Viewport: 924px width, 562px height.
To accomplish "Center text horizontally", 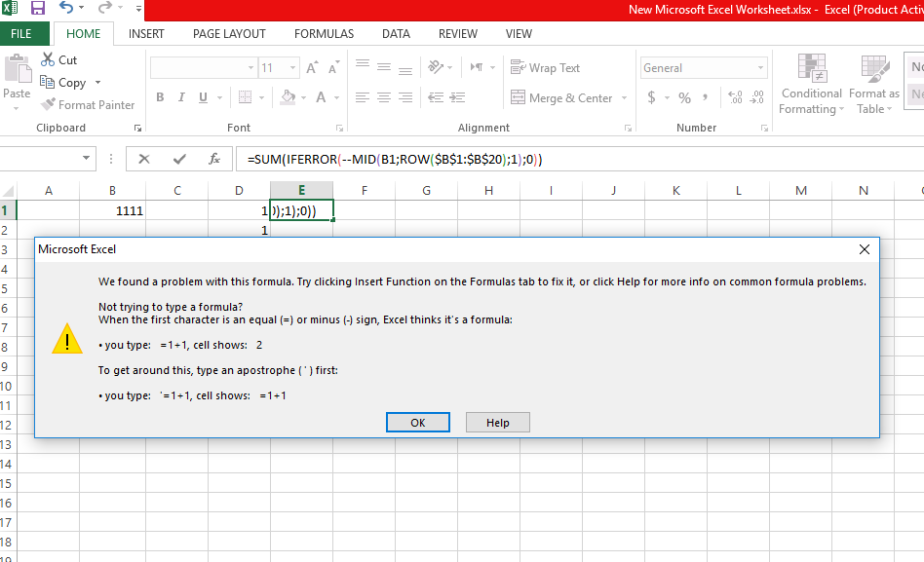I will 384,97.
